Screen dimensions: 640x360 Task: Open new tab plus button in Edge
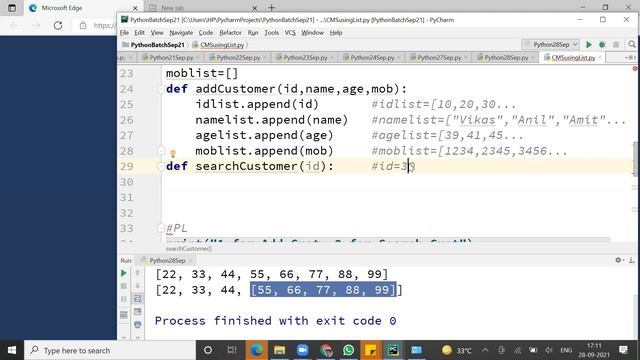[271, 8]
